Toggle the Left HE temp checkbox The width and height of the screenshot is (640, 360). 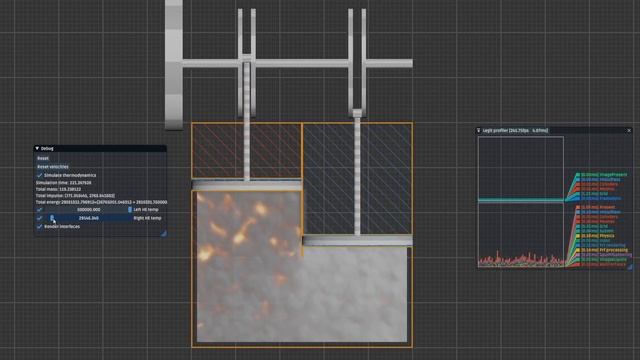(39, 209)
